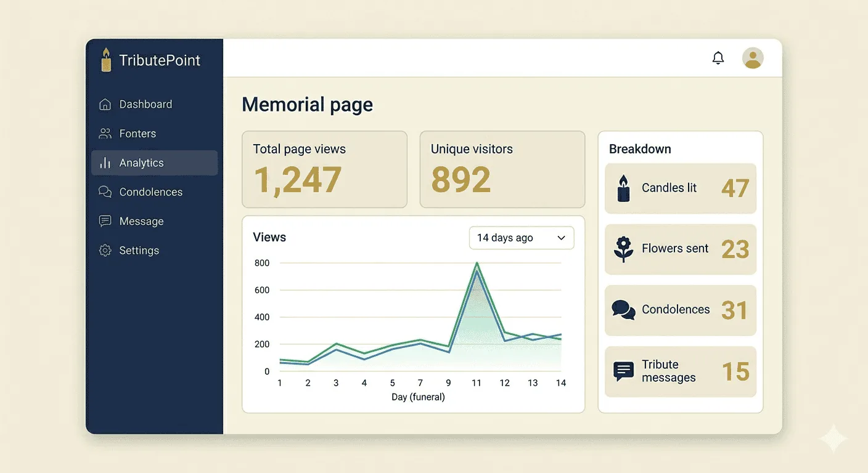868x473 pixels.
Task: Click the user avatar menu
Action: coord(752,57)
